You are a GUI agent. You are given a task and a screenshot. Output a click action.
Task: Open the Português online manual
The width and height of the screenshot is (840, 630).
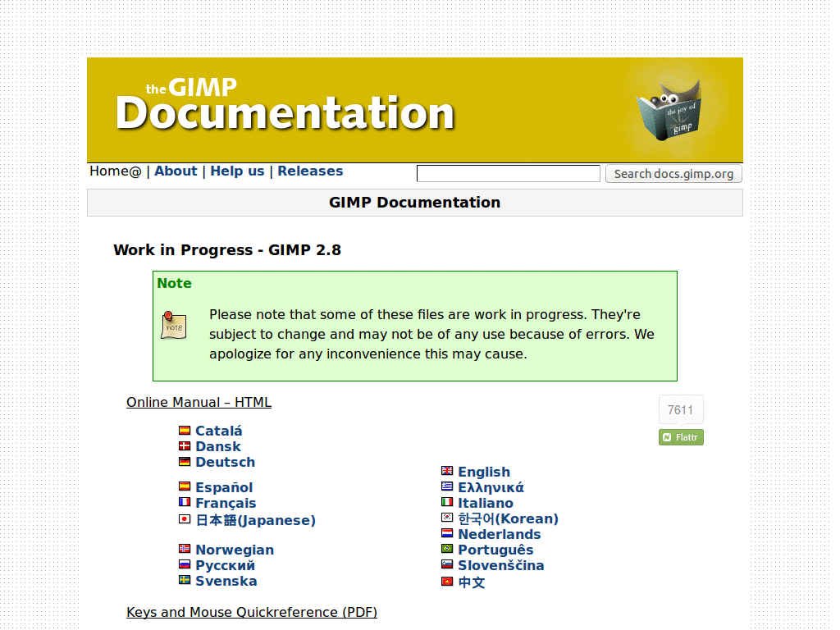pos(495,550)
